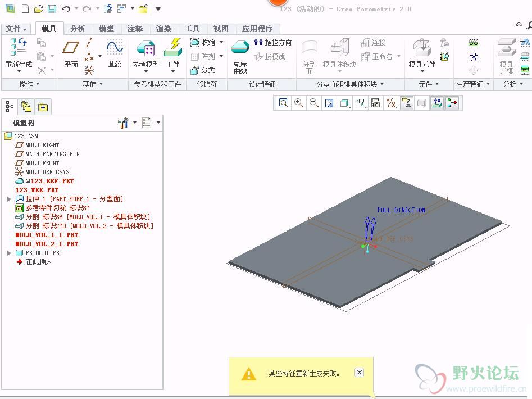Open the Reference Model (参考模型) tool

pyautogui.click(x=145, y=53)
